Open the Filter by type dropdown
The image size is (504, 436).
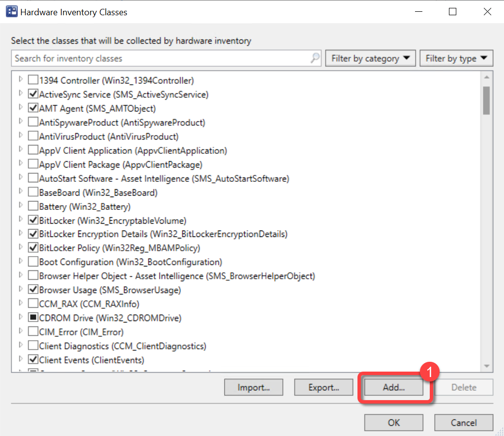tap(456, 58)
